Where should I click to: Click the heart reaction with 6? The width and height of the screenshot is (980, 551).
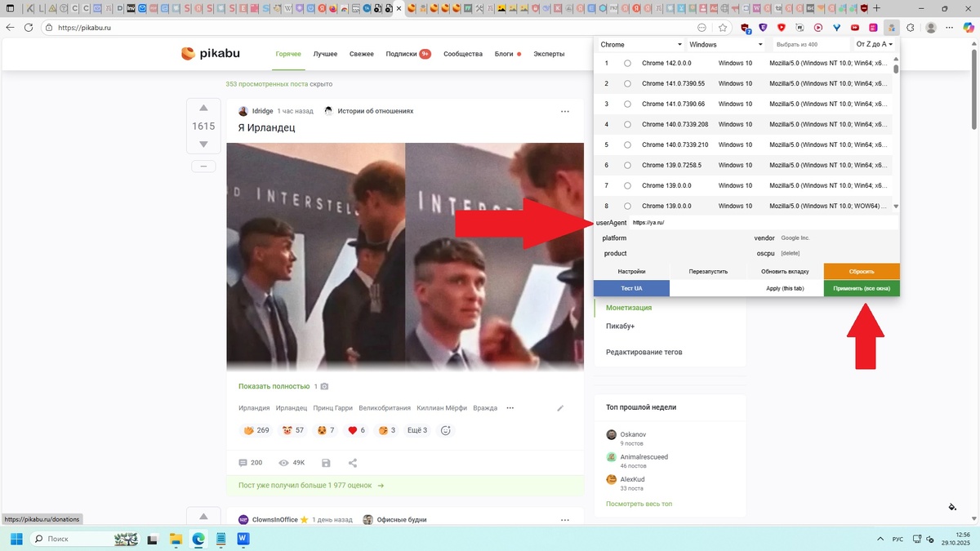[x=356, y=430]
